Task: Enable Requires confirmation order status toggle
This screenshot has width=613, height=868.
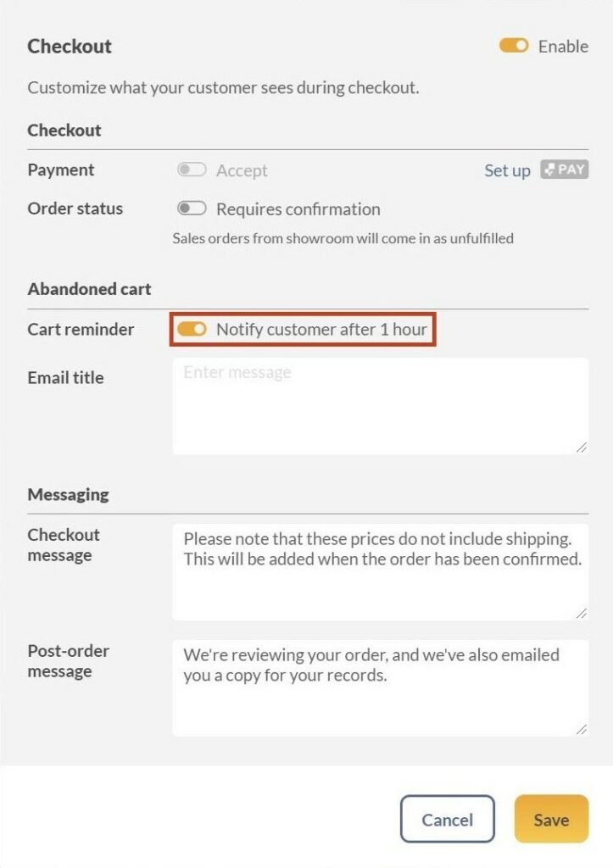Action: (192, 209)
